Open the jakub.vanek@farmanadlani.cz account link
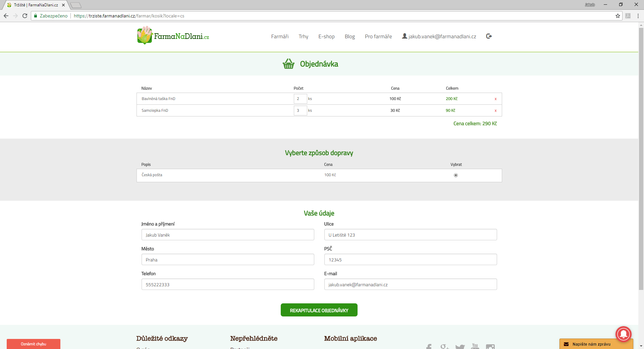The height and width of the screenshot is (349, 644). coord(442,37)
